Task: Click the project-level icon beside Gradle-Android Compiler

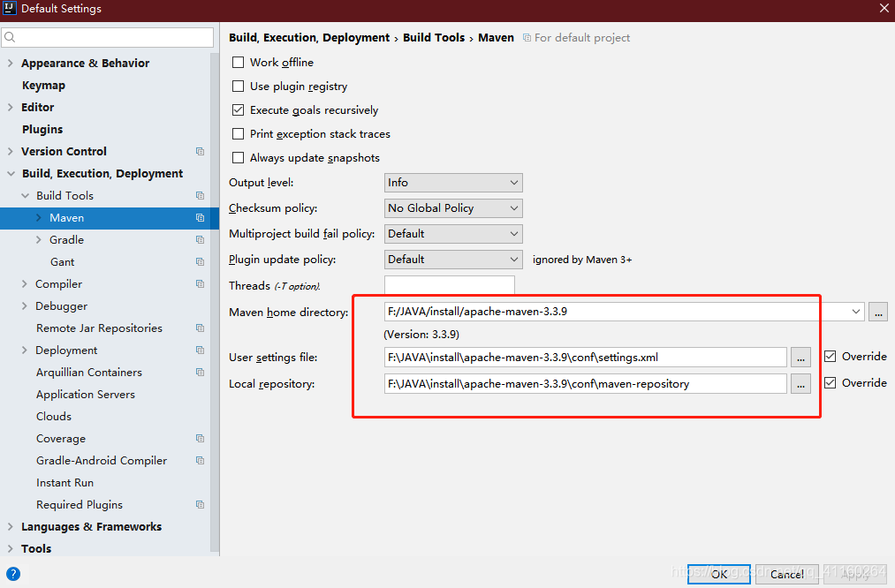Action: pyautogui.click(x=200, y=460)
